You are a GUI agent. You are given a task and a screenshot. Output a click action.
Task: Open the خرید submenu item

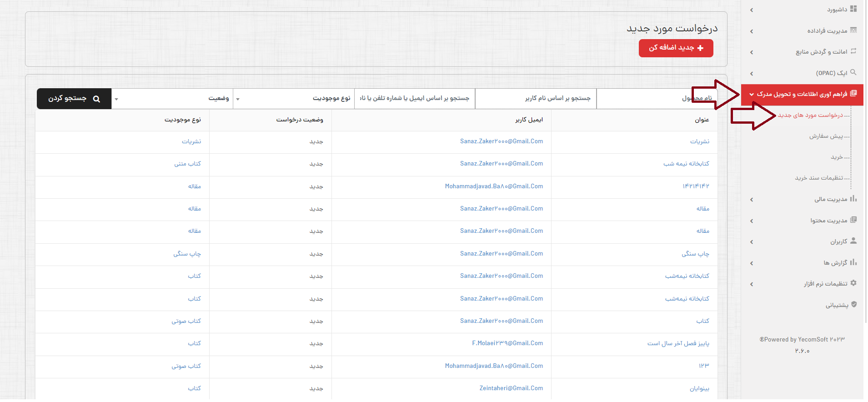tap(836, 157)
